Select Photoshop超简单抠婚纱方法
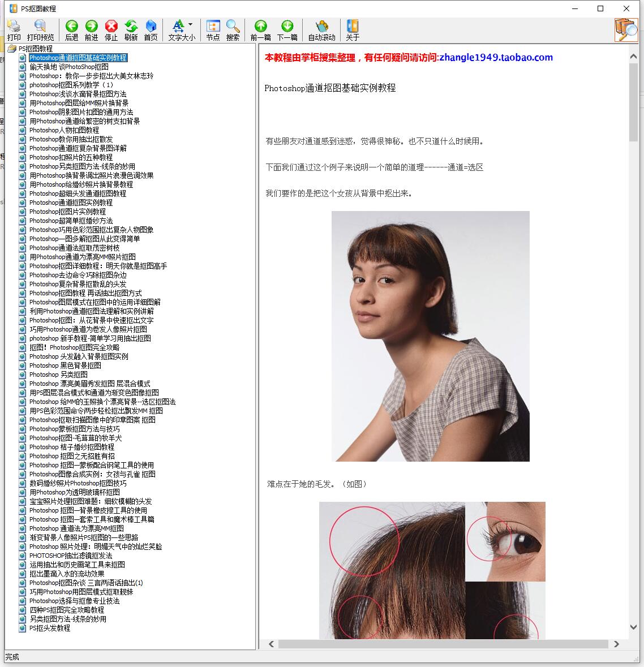The width and height of the screenshot is (644, 667). pos(71,221)
